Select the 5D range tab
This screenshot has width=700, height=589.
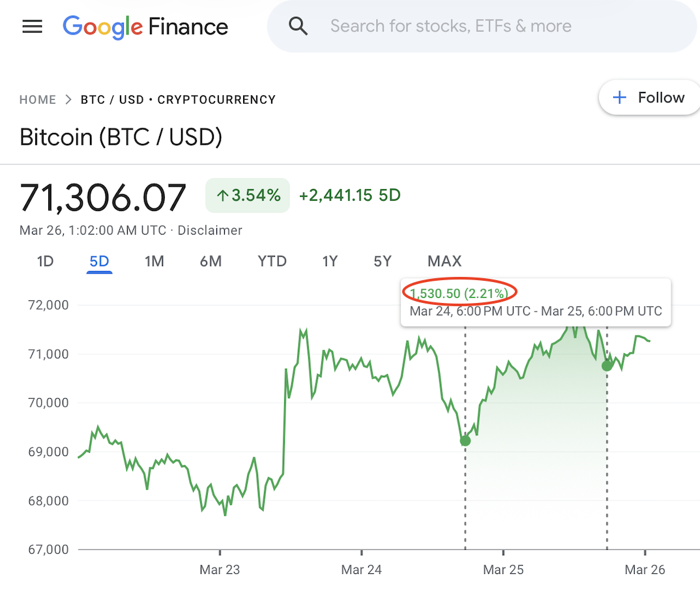tap(99, 261)
